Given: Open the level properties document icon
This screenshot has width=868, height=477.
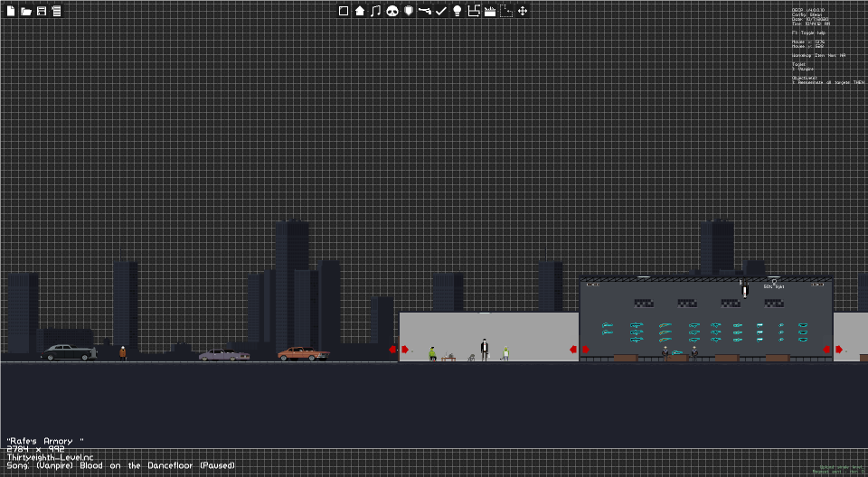Looking at the screenshot, I should tap(56, 11).
